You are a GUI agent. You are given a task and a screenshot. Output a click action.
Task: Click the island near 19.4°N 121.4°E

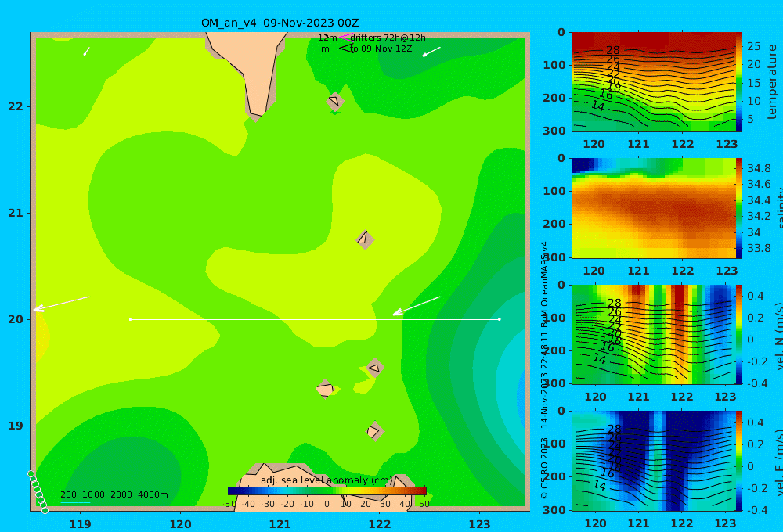[x=325, y=388]
